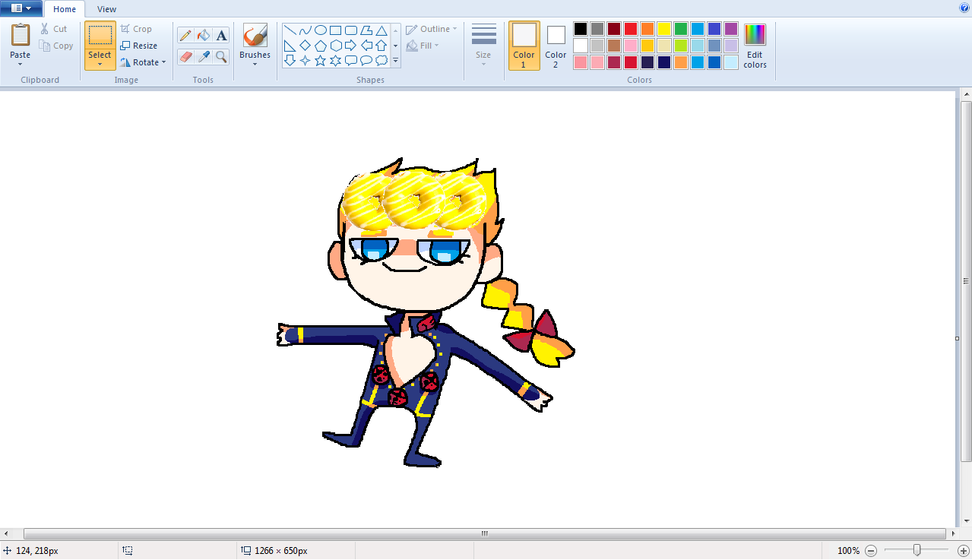Select the Text tool
The image size is (972, 560).
(x=221, y=36)
